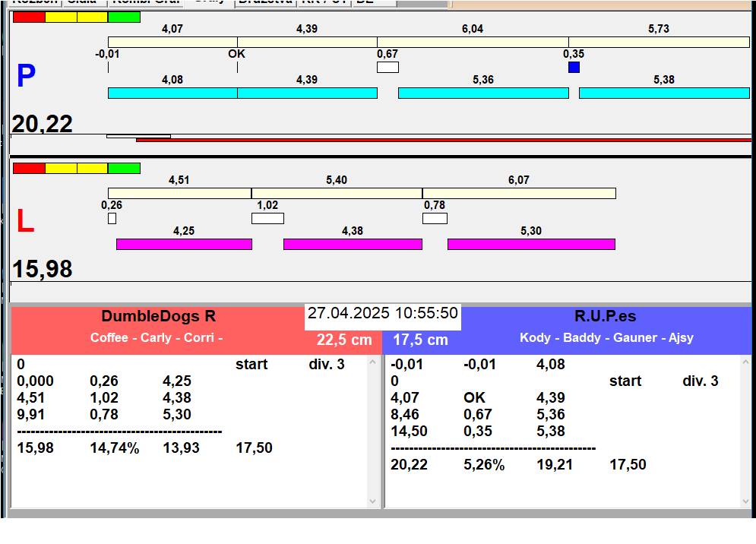756x544 pixels.
Task: Click the blue 0,35 changeover marker square
Action: (x=574, y=68)
